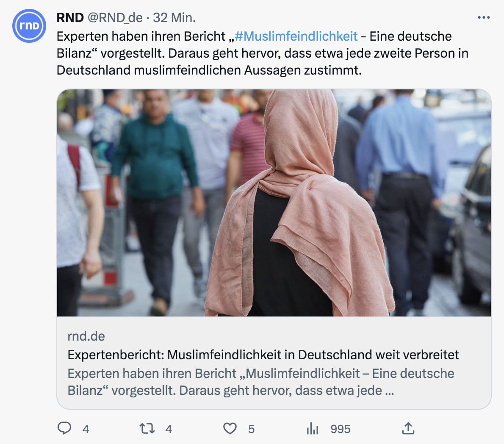Open the @RND_de handle link
Viewport: 504px width, 444px height.
tap(115, 18)
